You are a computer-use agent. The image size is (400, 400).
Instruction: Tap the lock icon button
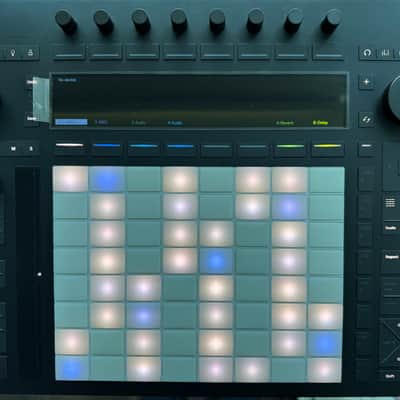click(x=30, y=53)
